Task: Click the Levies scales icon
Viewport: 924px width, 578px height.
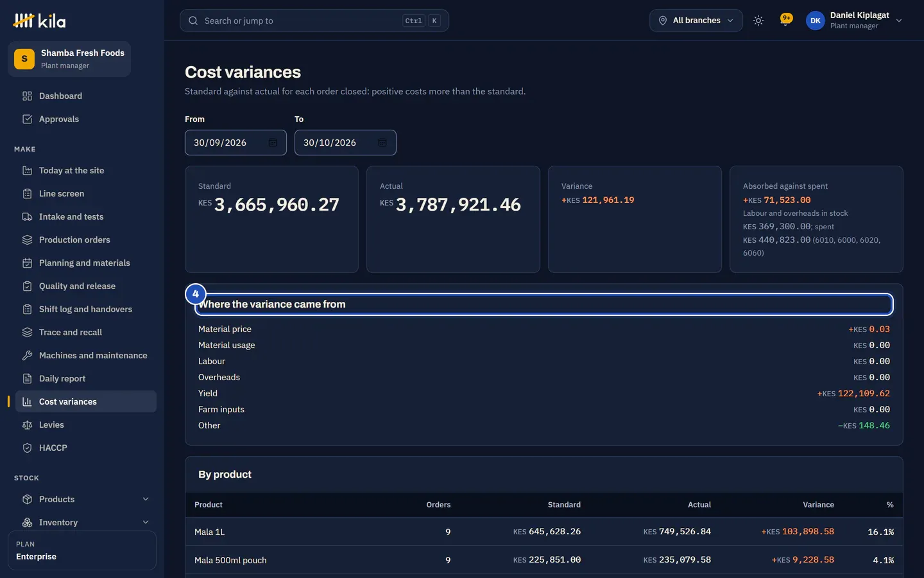Action: point(27,425)
